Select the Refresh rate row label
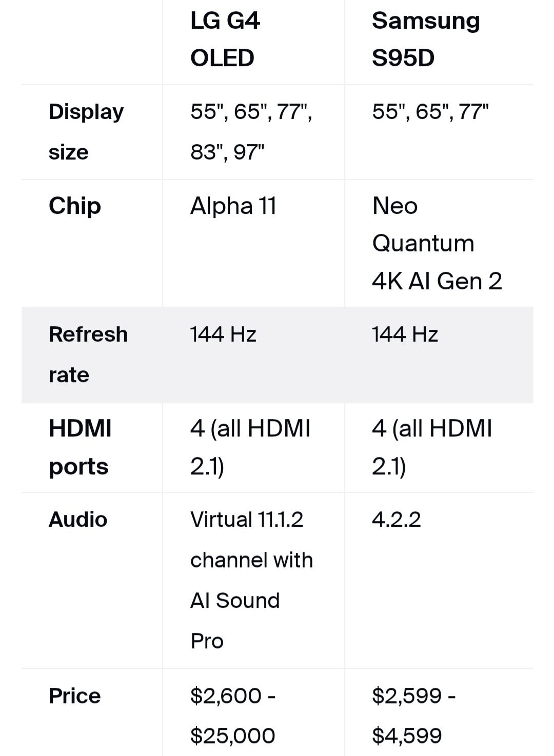 point(88,354)
